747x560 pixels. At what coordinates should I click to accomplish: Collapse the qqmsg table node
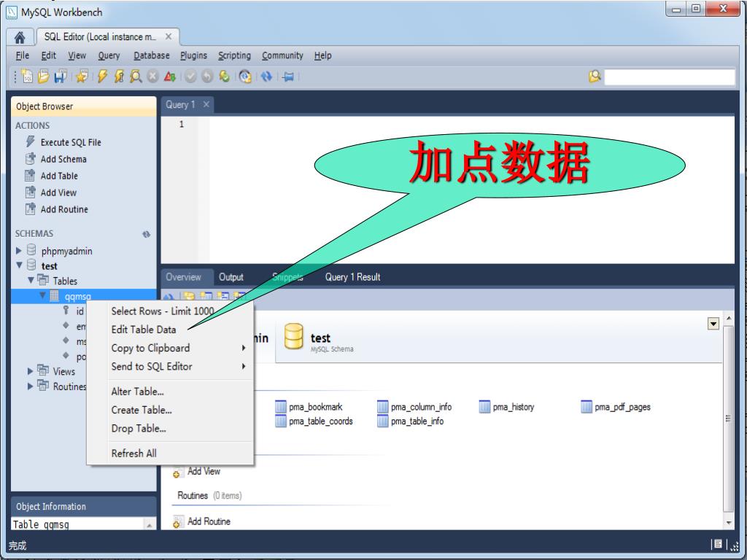42,295
